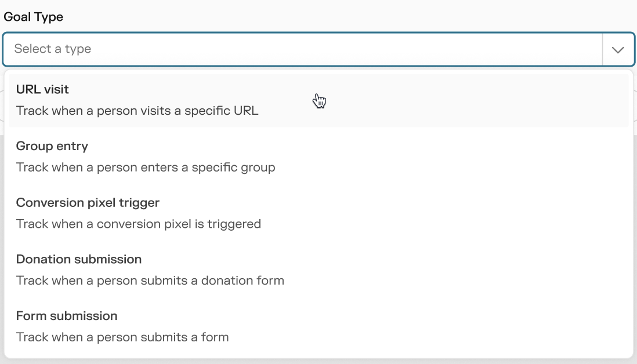Focus the 'Select a type' combo box field
637x364 pixels.
tap(302, 49)
